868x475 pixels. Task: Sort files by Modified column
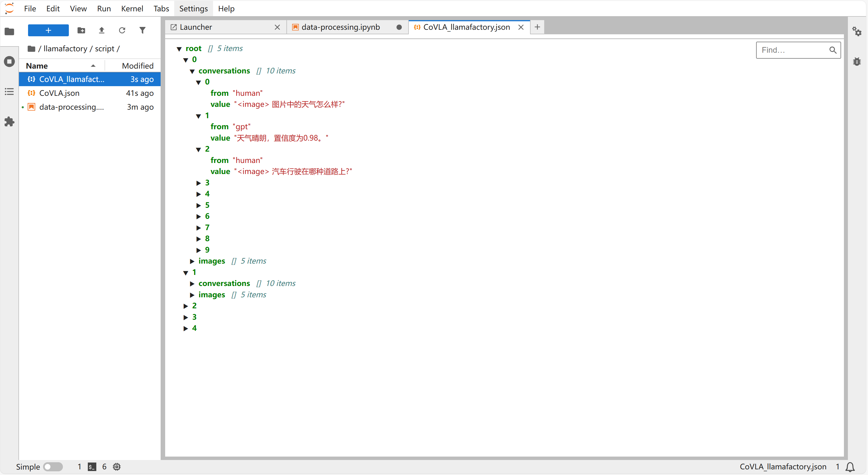click(137, 66)
